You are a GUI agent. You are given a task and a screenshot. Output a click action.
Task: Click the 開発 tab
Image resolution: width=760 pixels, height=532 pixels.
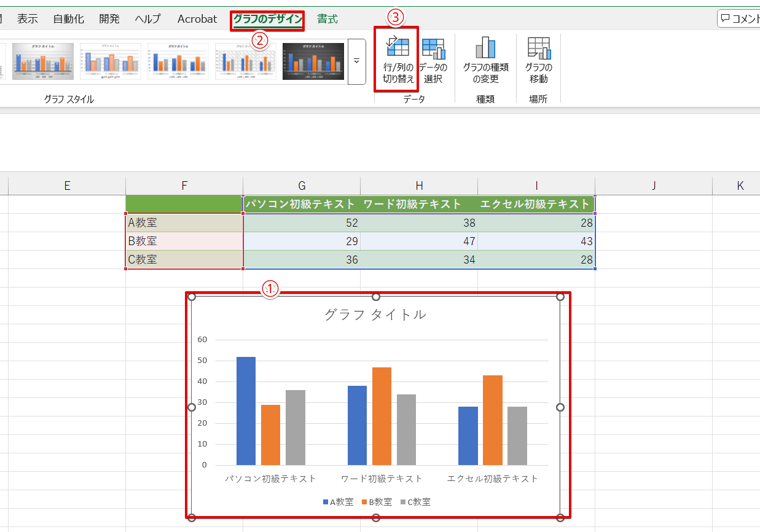(109, 19)
